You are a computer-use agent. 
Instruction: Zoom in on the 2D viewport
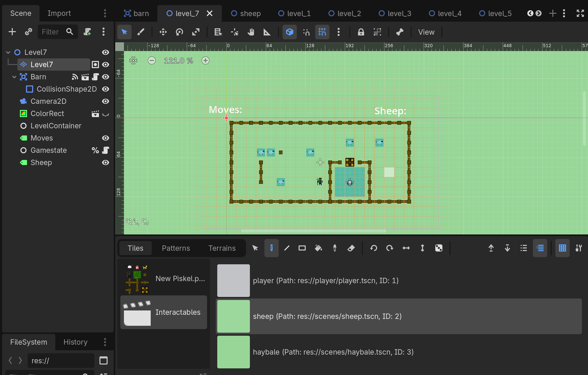tap(206, 60)
